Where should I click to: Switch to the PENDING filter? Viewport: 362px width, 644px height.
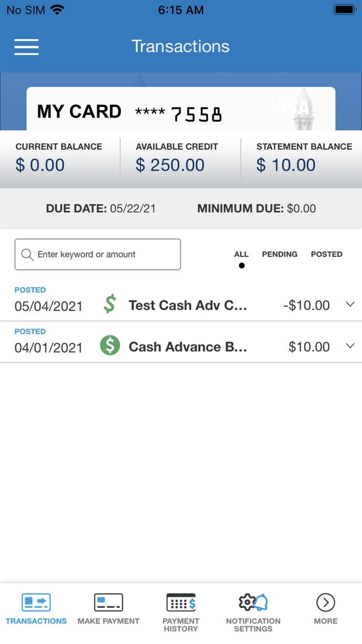(279, 254)
